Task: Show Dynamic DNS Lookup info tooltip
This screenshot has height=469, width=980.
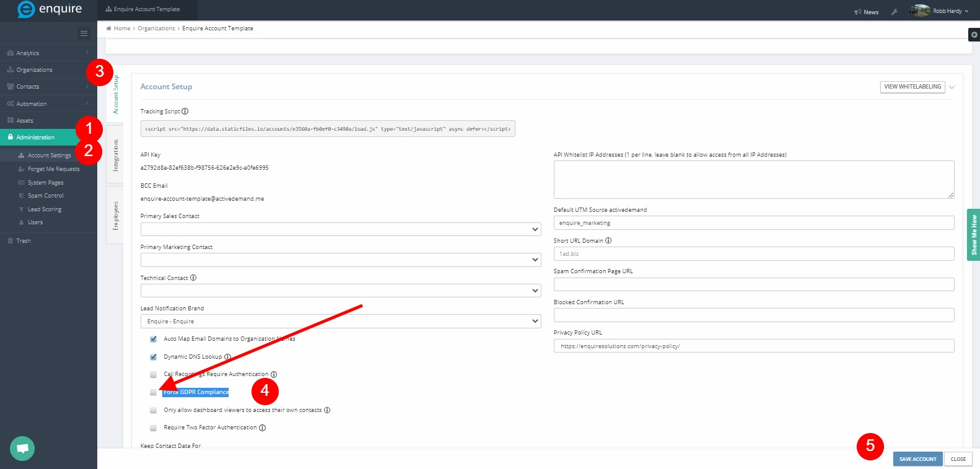Action: pos(228,357)
